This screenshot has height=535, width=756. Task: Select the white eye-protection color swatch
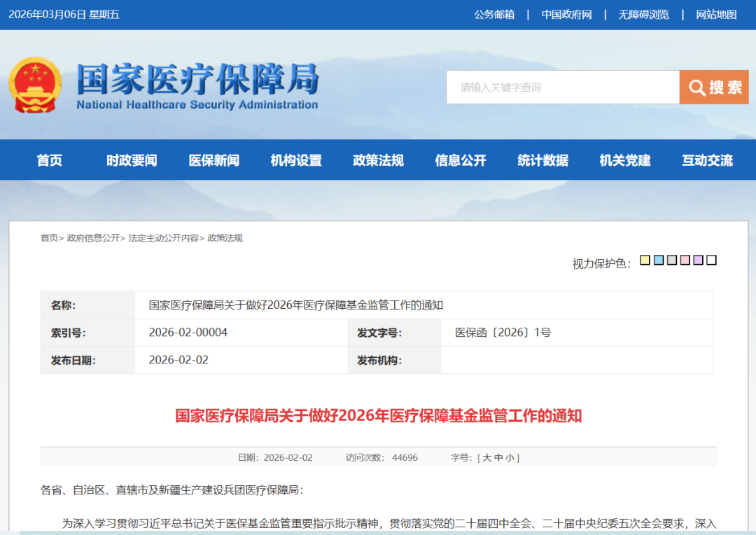point(712,260)
